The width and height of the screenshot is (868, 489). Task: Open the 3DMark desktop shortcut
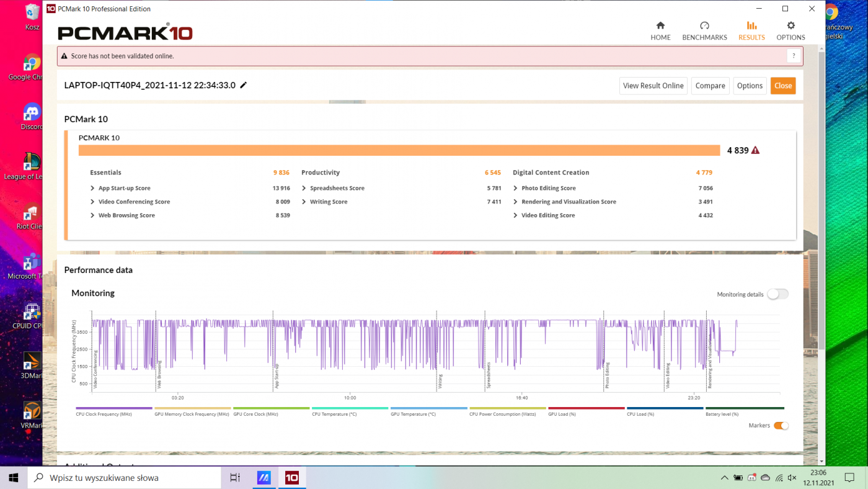(x=32, y=366)
